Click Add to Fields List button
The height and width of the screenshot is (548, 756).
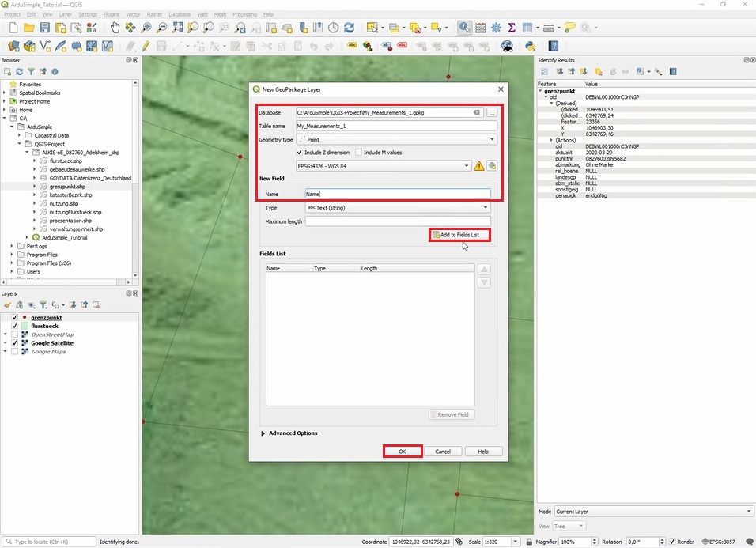click(459, 235)
